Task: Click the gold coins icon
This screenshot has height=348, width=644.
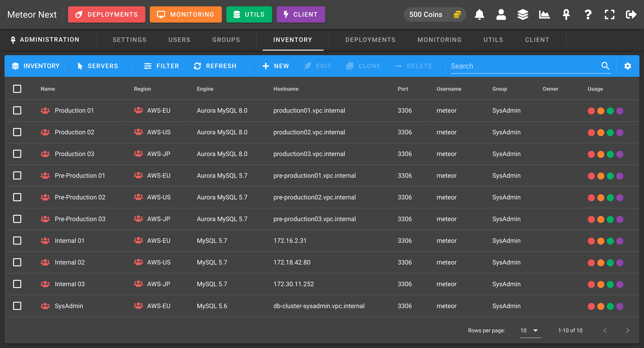Action: [x=457, y=14]
